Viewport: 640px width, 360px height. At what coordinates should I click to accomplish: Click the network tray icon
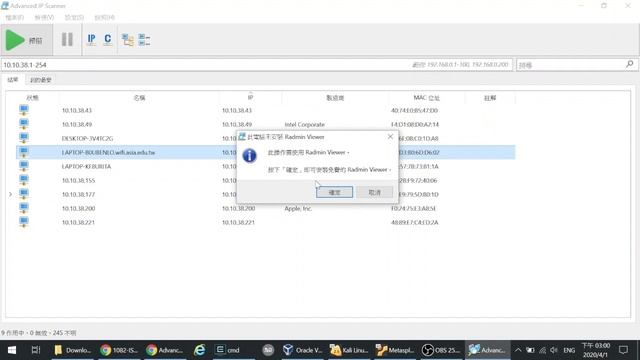click(x=542, y=350)
